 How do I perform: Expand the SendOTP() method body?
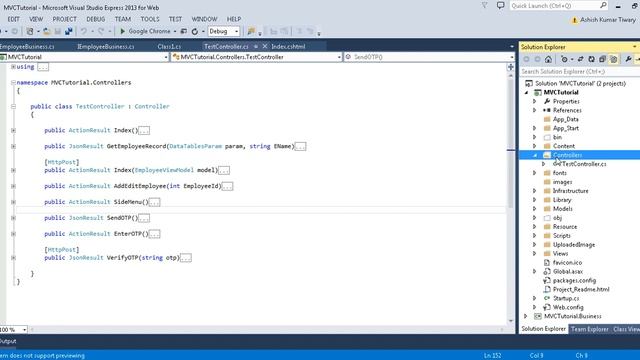click(13, 218)
